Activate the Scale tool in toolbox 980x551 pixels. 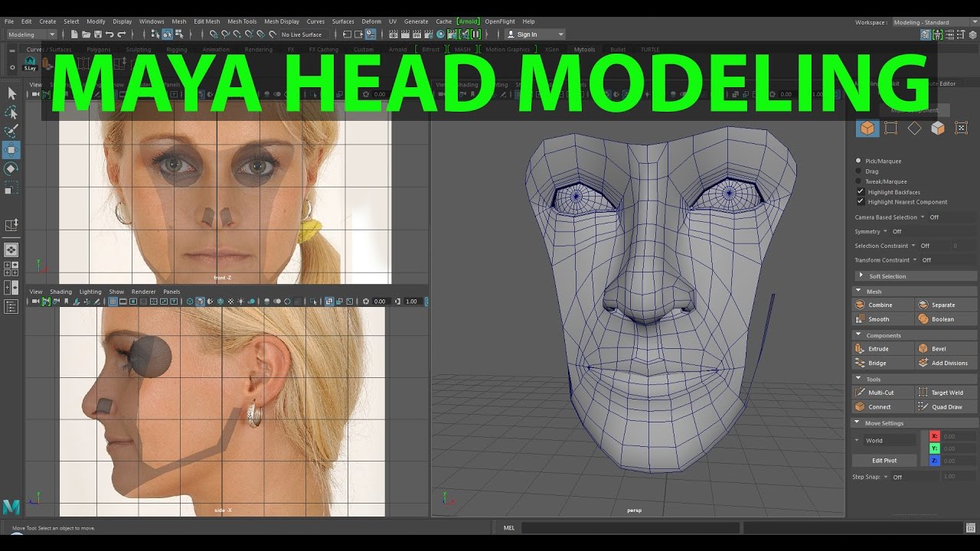tap(11, 187)
